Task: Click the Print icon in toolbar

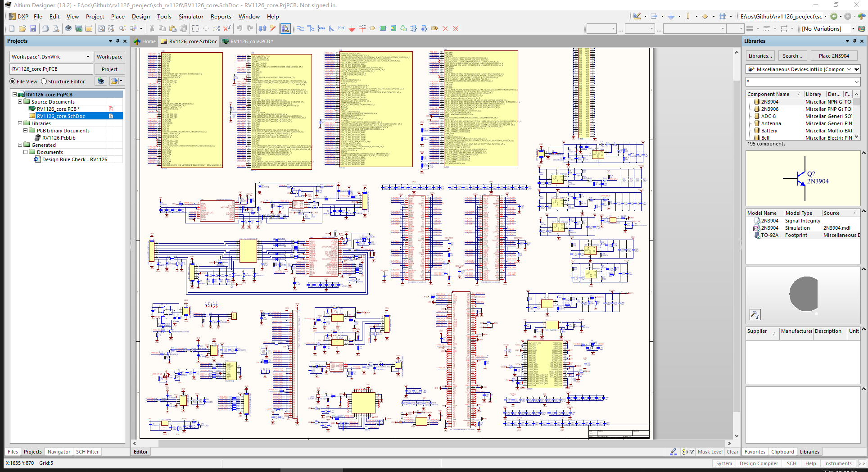Action: click(45, 28)
